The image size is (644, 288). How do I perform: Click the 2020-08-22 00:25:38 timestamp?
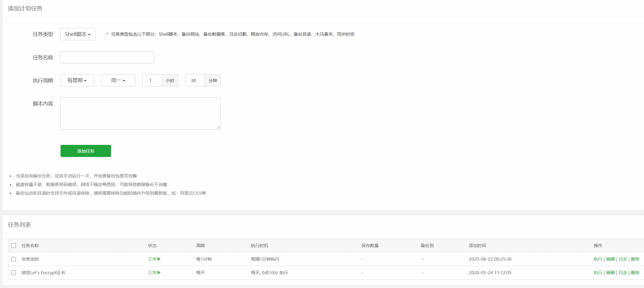coord(490,259)
